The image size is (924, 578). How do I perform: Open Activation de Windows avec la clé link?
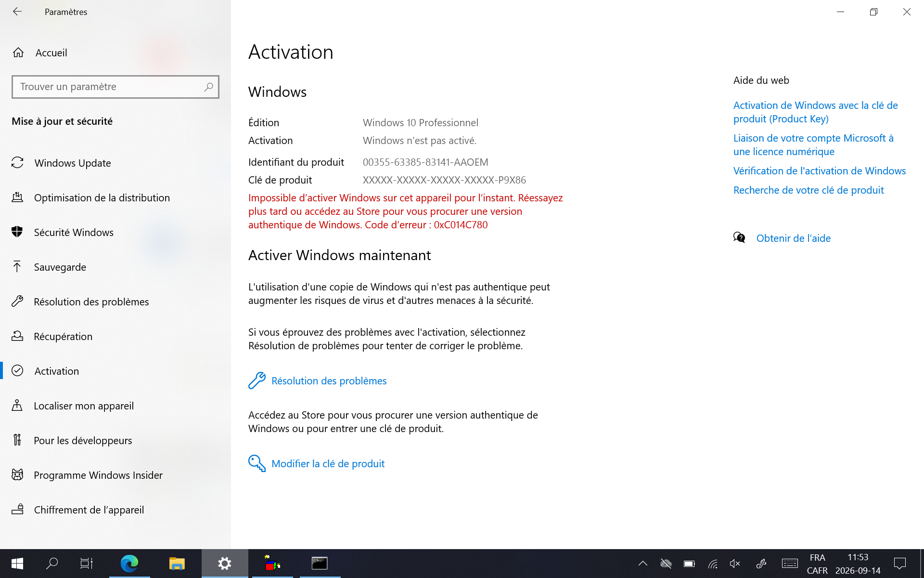816,112
